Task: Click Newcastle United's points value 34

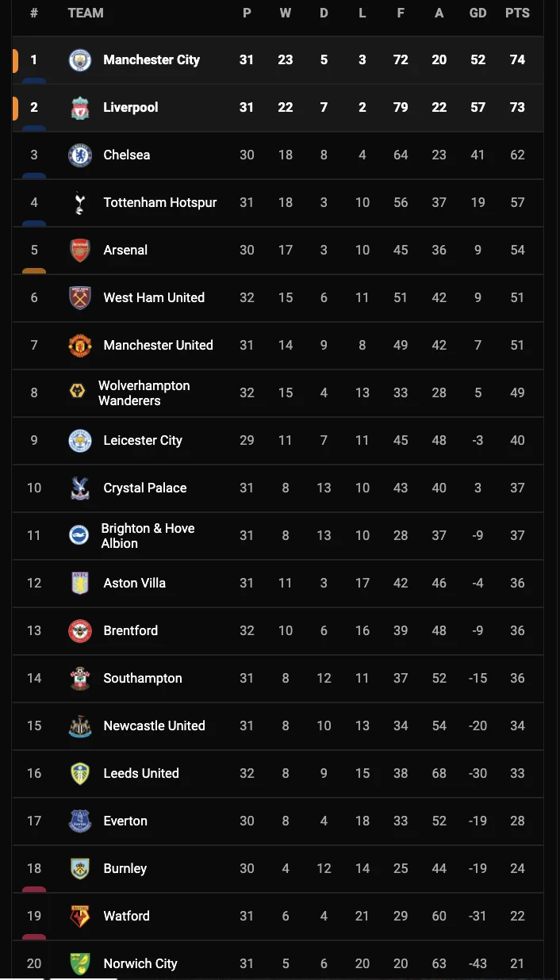Action: click(x=517, y=725)
